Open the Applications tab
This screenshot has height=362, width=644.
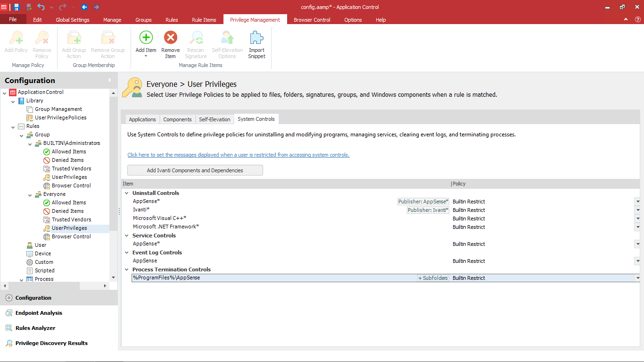[142, 119]
